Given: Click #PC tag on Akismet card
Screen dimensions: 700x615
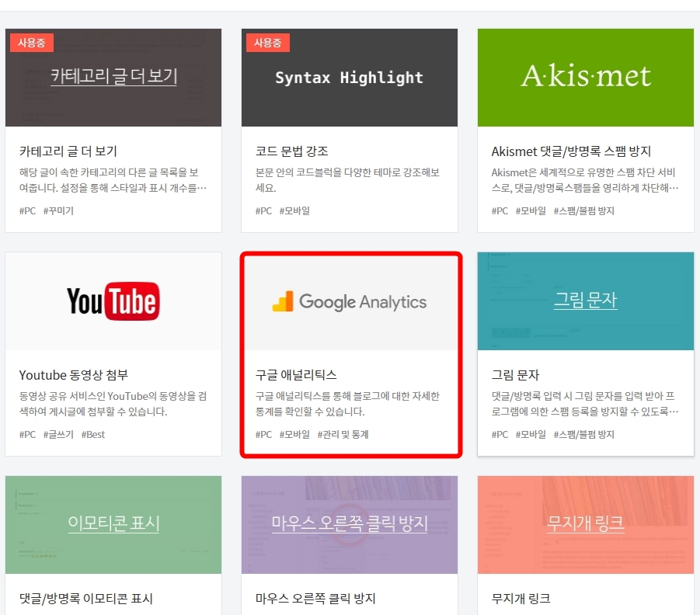Looking at the screenshot, I should point(500,210).
